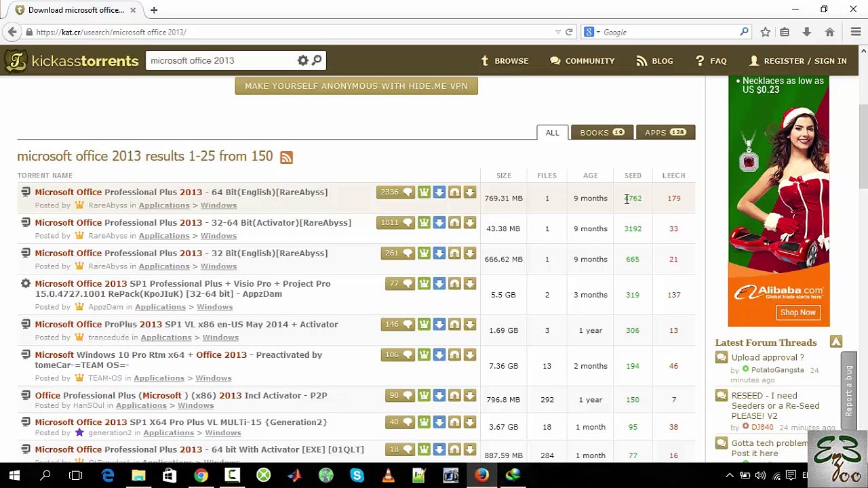The image size is (868, 488).
Task: Open Microsoft Edge from taskbar
Action: tap(108, 475)
